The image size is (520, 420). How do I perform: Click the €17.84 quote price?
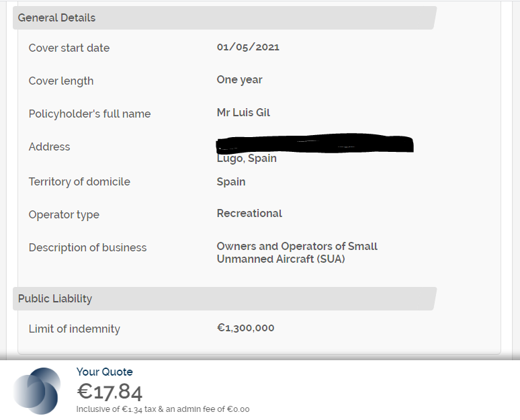pos(110,392)
